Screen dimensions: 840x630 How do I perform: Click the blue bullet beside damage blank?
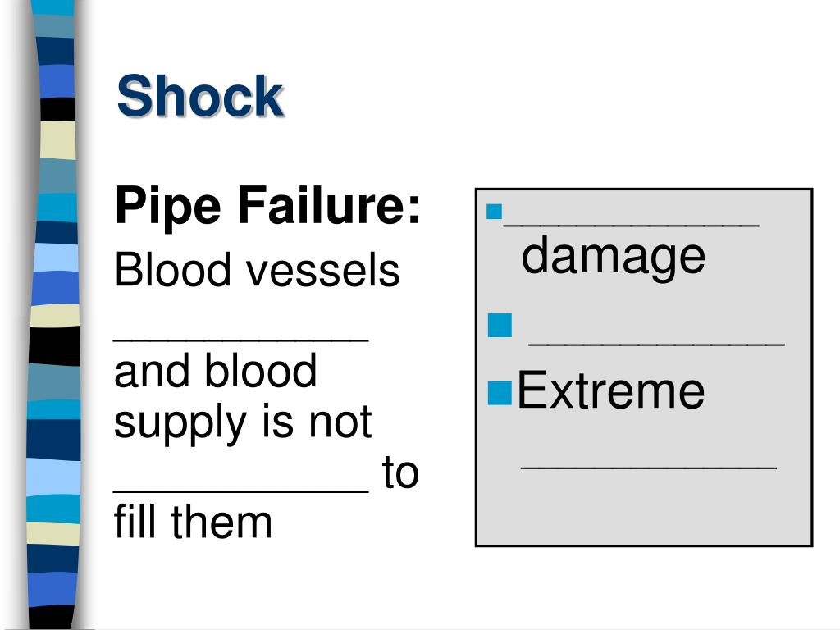494,212
